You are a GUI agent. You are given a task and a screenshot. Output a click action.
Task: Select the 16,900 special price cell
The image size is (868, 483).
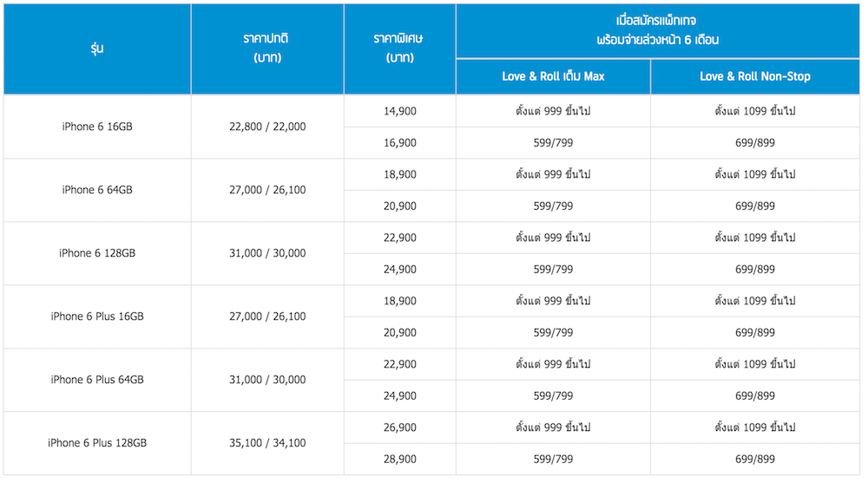(399, 142)
